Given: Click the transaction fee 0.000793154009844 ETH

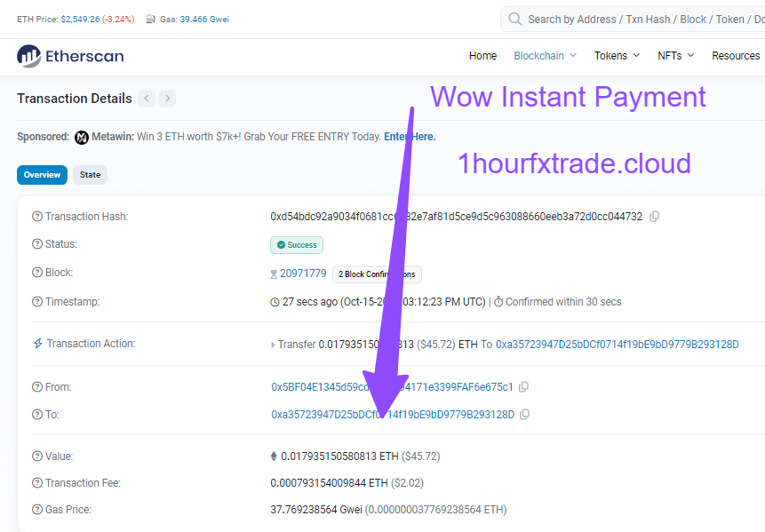Looking at the screenshot, I should [x=329, y=483].
